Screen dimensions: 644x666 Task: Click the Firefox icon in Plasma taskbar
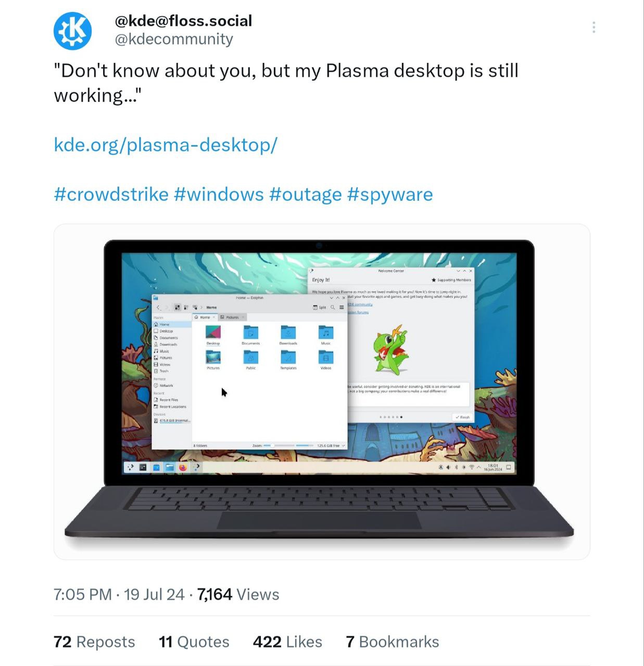click(183, 467)
